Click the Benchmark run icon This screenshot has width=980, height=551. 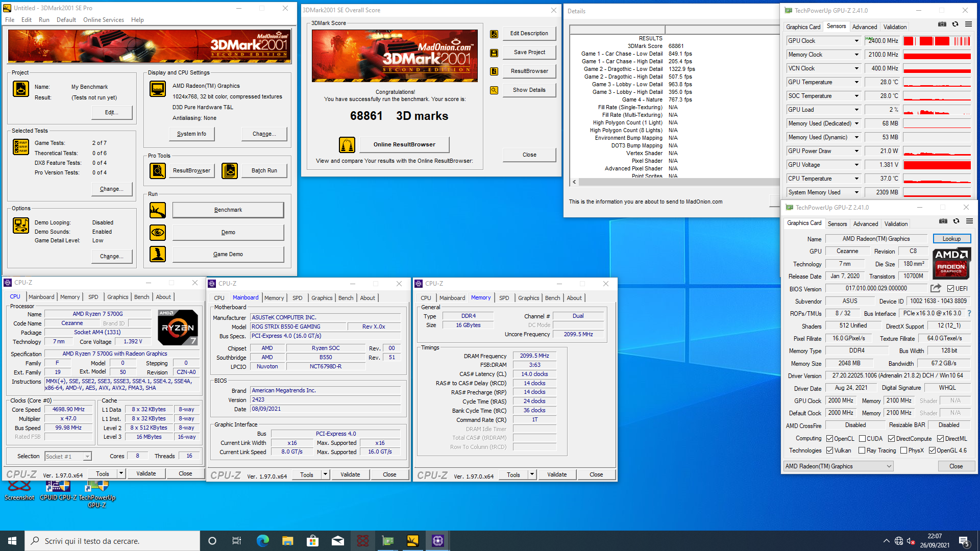[x=157, y=210]
